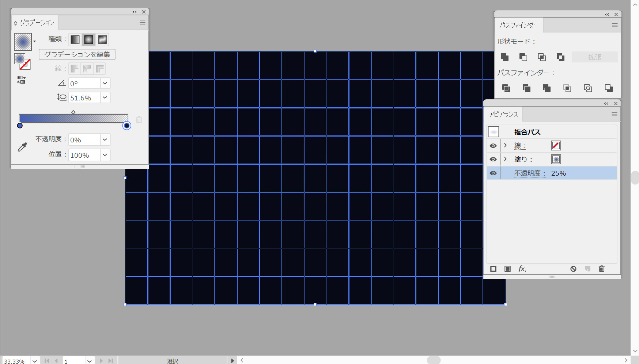Expand the stroke (線) row in Appearance
This screenshot has height=364, width=639.
[505, 145]
